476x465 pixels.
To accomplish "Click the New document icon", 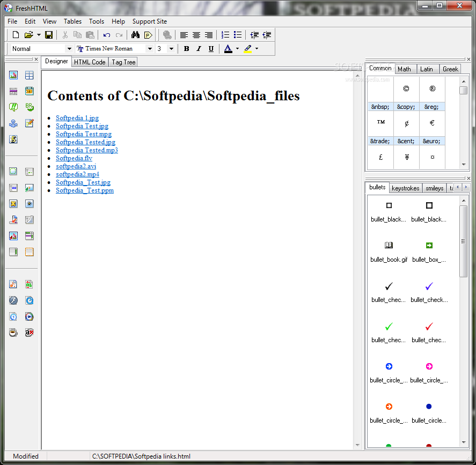I will (x=16, y=35).
